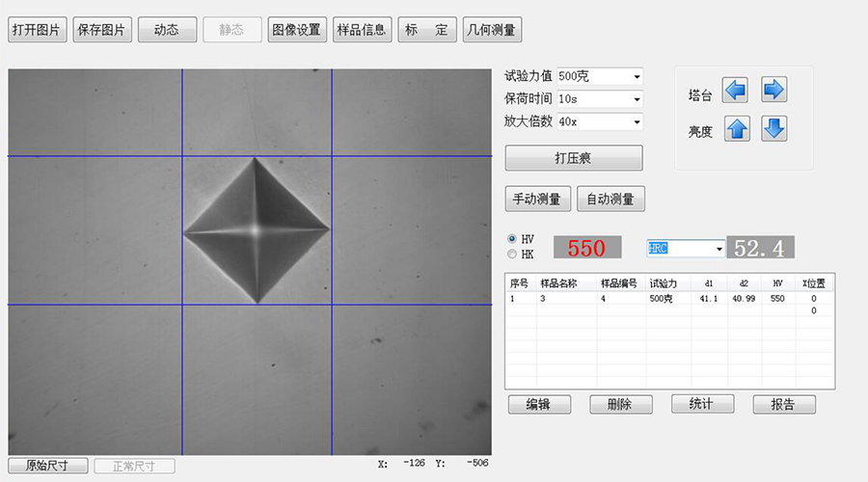This screenshot has height=482, width=868.
Task: Click the red 550 hardness readout
Action: click(x=587, y=248)
